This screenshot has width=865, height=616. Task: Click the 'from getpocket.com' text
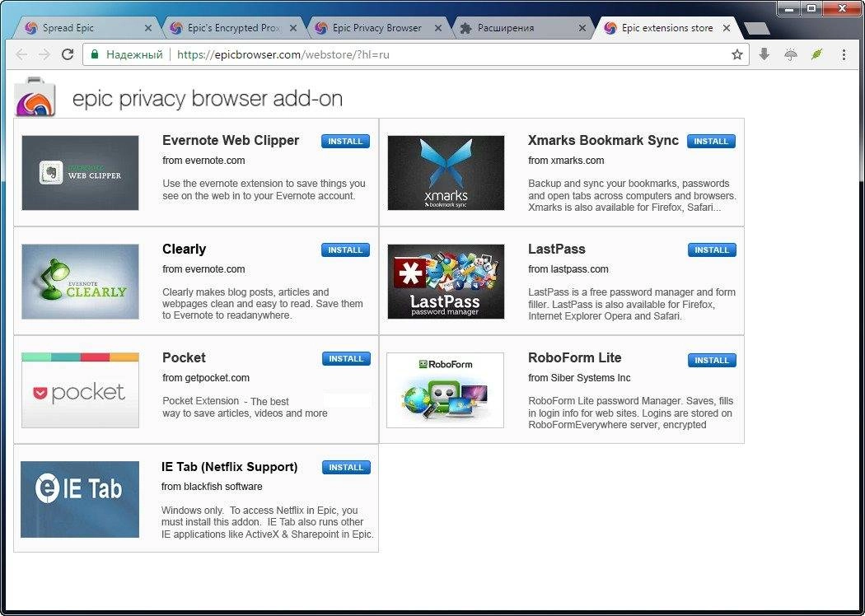coord(206,378)
